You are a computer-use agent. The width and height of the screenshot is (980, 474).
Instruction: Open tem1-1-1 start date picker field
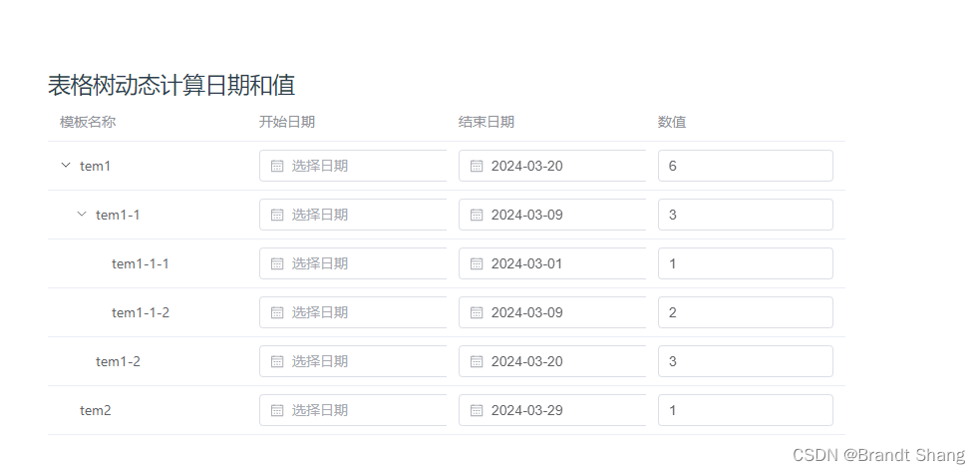coord(359,263)
